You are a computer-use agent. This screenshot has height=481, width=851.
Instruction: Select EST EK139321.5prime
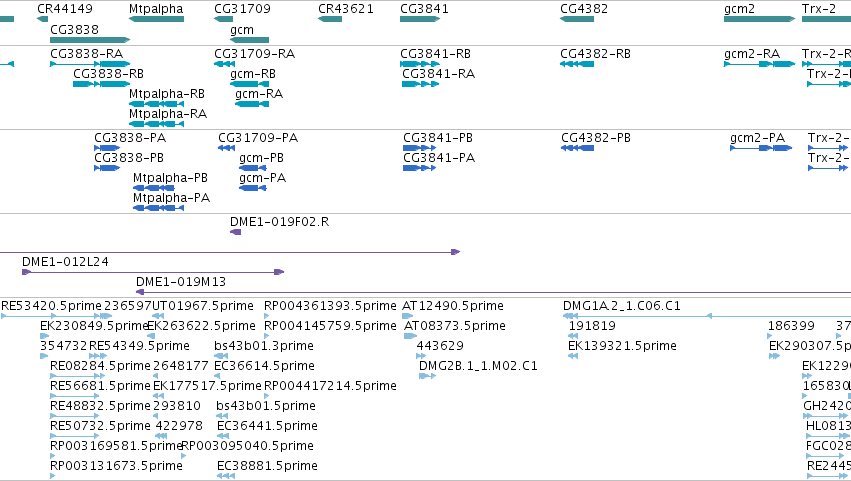(622, 346)
